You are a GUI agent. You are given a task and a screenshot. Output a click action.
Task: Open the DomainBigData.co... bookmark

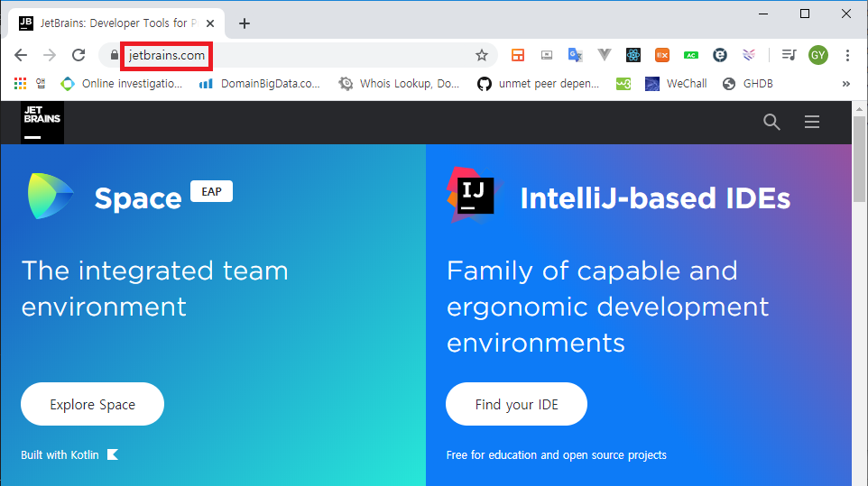260,84
